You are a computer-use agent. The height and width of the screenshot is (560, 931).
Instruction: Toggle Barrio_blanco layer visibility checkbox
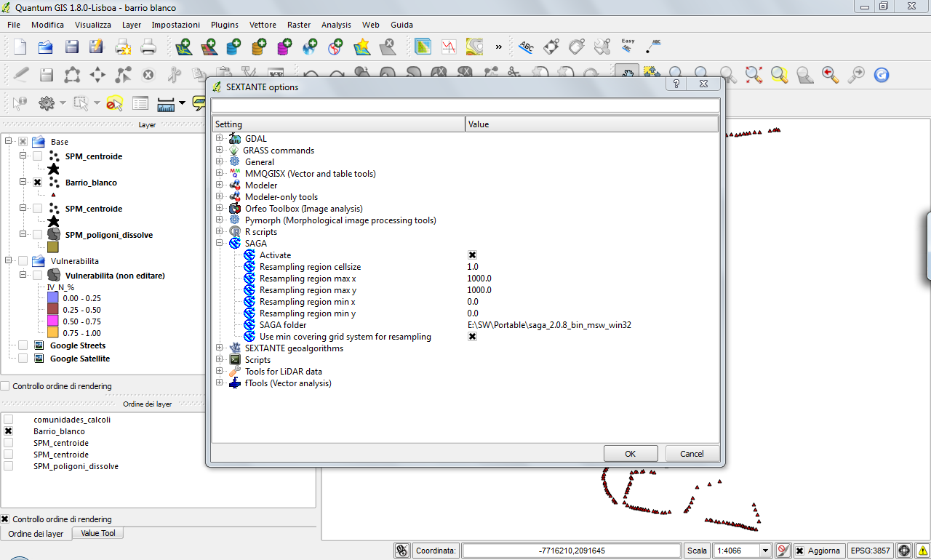(x=37, y=183)
